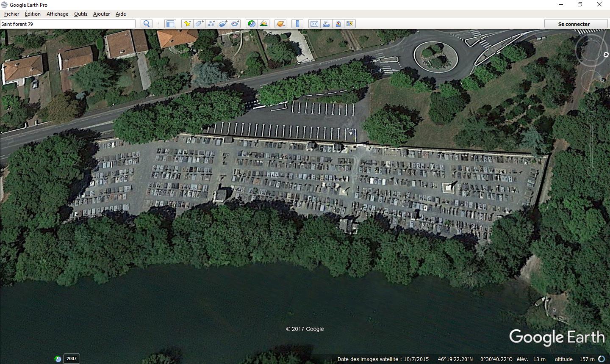Open the Outils menu

tap(80, 14)
